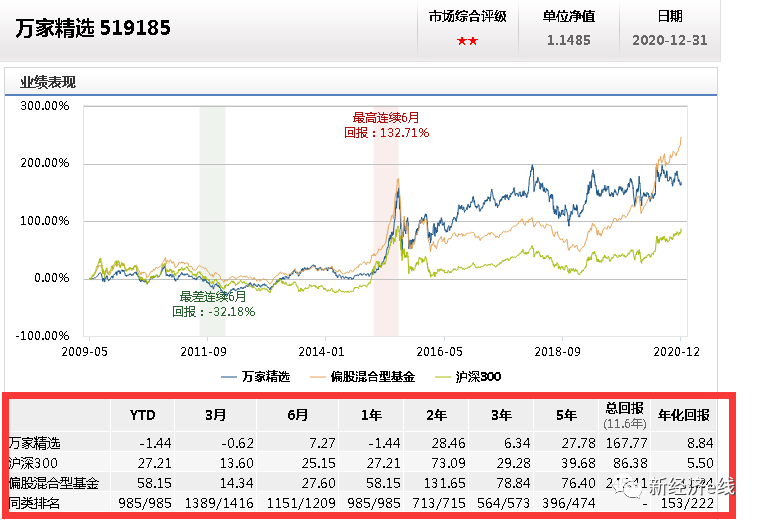The width and height of the screenshot is (760, 520).
Task: Click the 3年 ranking 564/573
Action: pos(504,503)
